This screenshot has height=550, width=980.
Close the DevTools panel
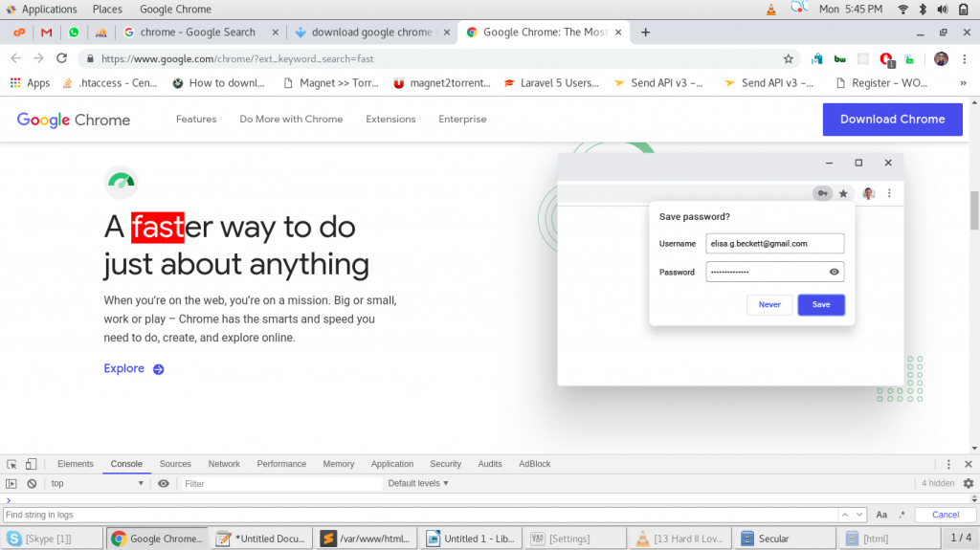point(969,464)
